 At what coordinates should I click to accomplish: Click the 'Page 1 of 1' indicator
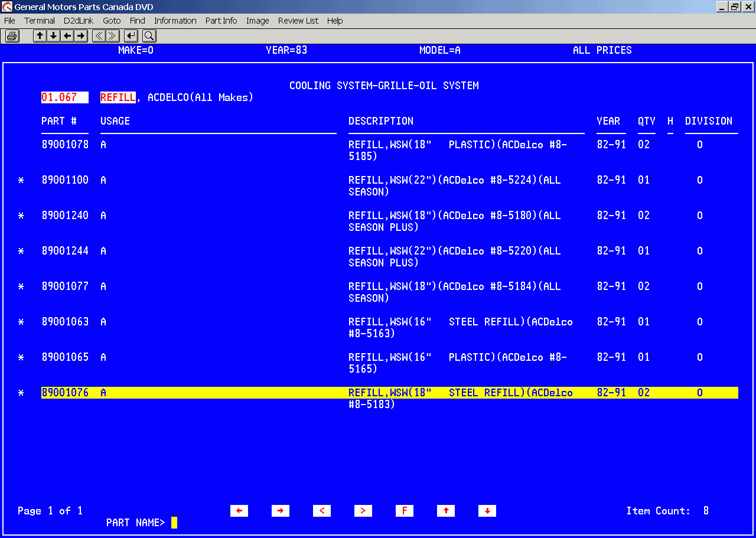(50, 511)
